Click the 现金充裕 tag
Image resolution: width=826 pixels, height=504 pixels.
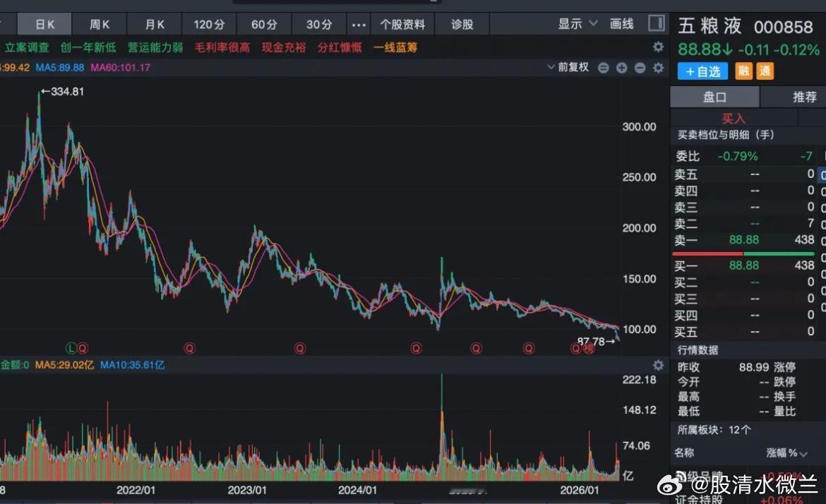coord(284,47)
